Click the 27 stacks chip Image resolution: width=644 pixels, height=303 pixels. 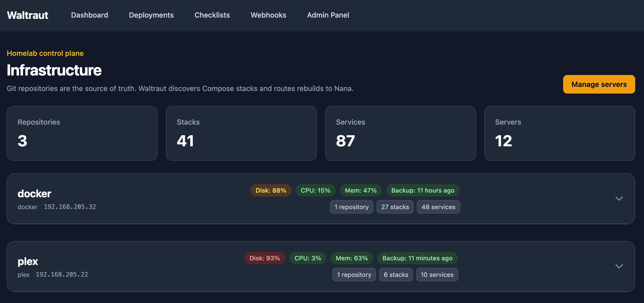(x=395, y=207)
